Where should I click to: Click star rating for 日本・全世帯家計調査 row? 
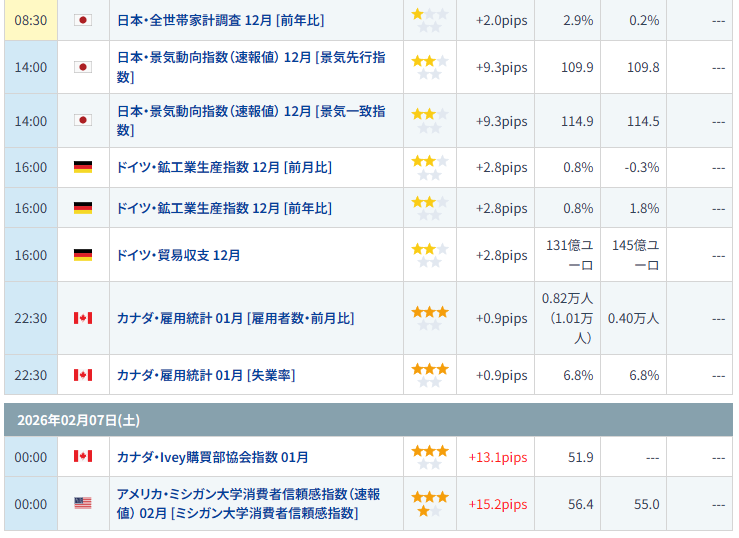pos(430,20)
